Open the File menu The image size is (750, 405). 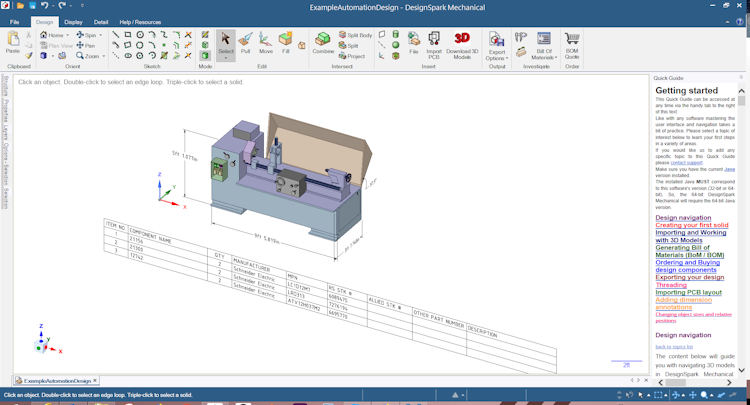pyautogui.click(x=15, y=21)
